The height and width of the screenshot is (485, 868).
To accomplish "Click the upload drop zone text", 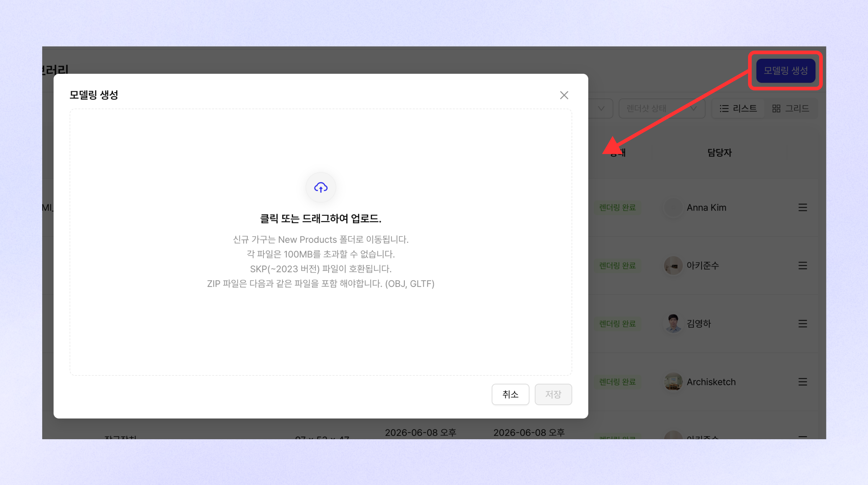I will [320, 219].
